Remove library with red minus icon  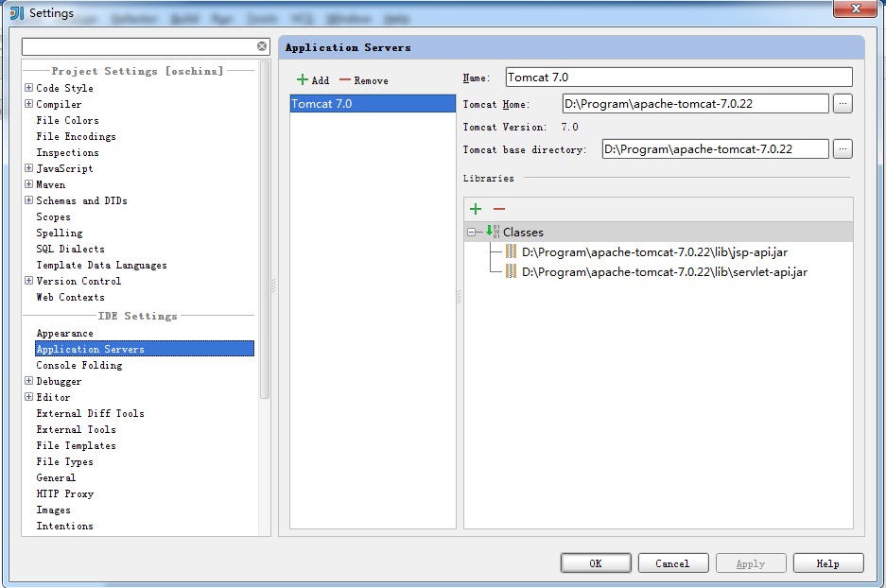click(499, 209)
